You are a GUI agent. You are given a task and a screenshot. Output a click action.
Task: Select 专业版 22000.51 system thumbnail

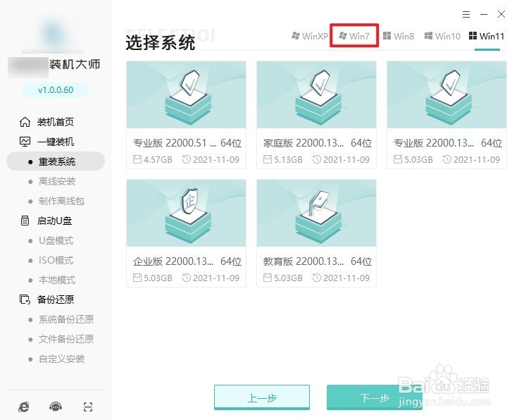186,94
